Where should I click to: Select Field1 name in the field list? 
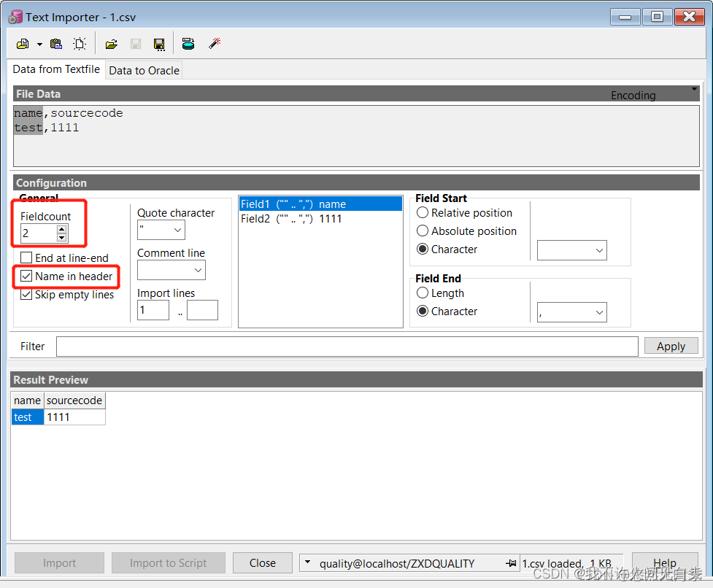pyautogui.click(x=320, y=204)
